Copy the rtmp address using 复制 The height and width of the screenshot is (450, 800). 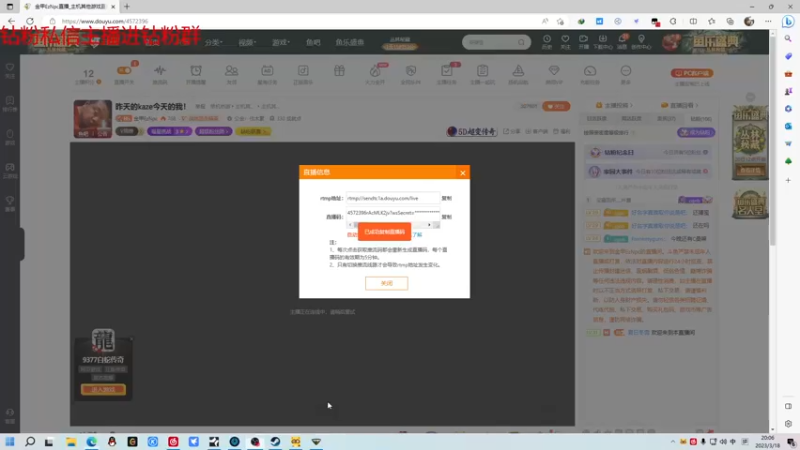[x=446, y=198]
